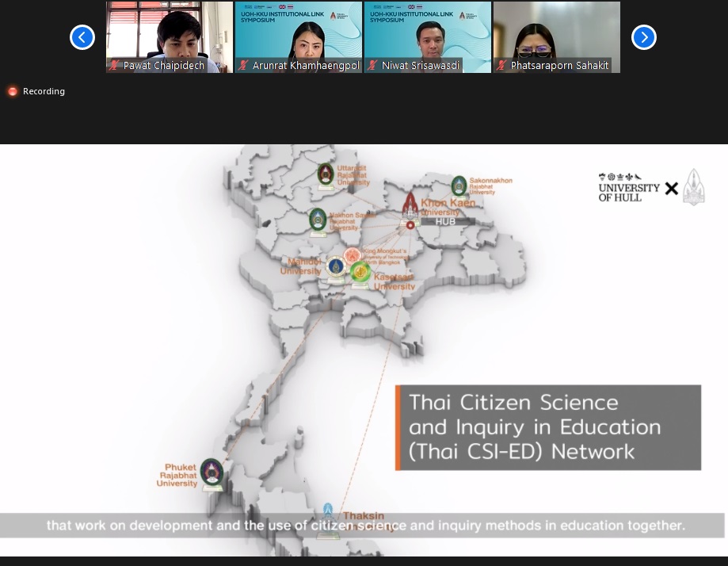Click the "Thaksin" map label
The image size is (728, 566).
point(364,516)
